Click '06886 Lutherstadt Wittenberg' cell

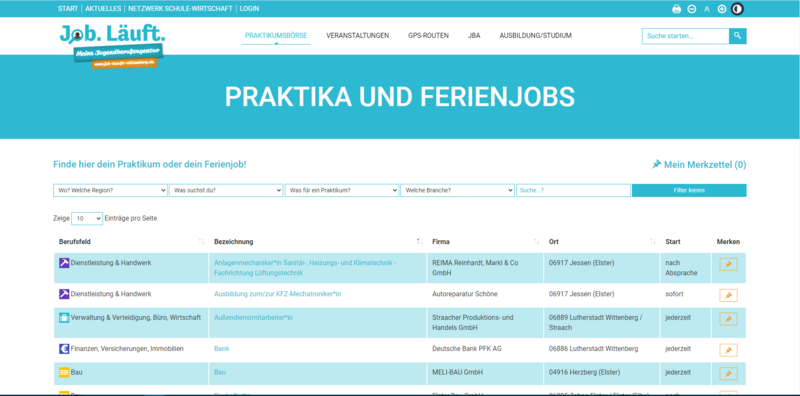coord(602,350)
